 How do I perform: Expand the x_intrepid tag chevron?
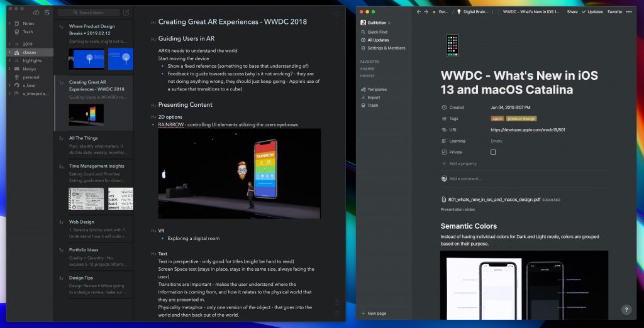[x=9, y=94]
